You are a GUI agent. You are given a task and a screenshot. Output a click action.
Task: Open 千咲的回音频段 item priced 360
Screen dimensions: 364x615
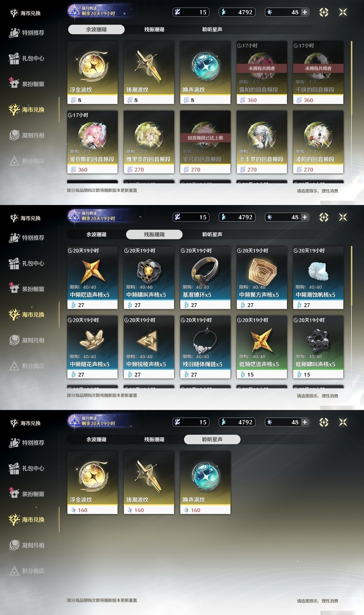point(318,73)
